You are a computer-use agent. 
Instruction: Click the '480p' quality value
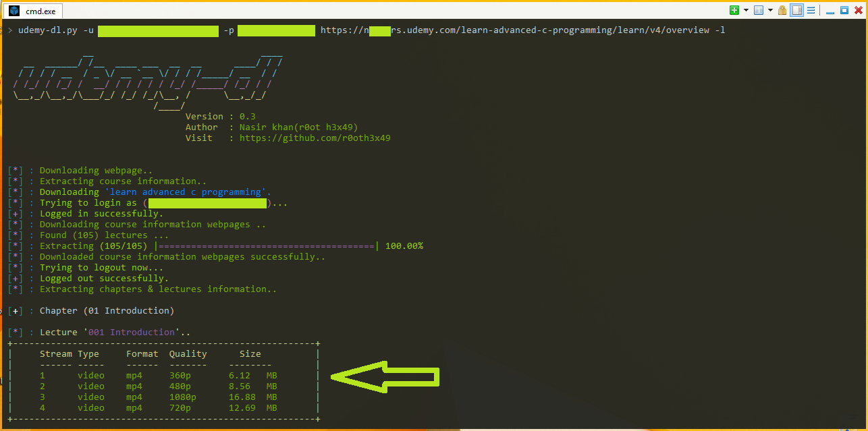click(x=180, y=386)
